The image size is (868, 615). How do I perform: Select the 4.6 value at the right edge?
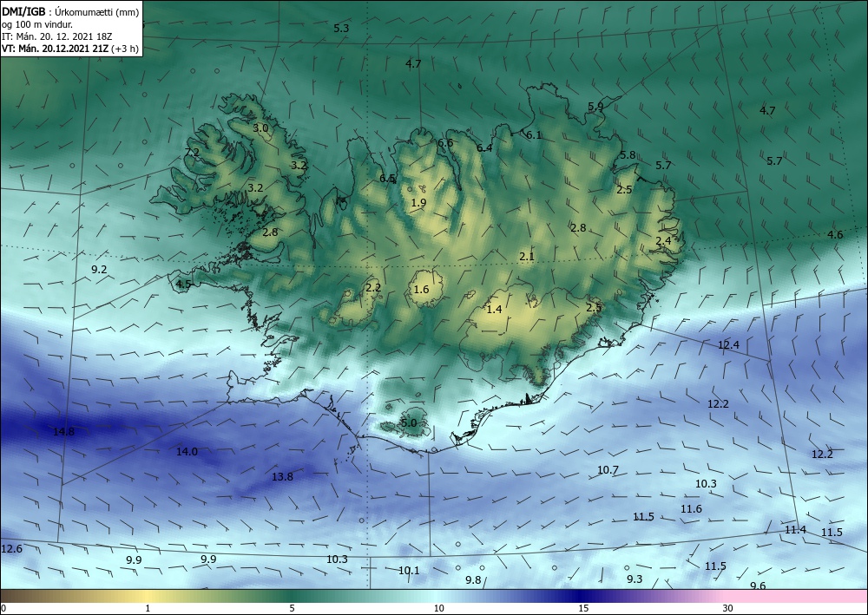point(835,234)
